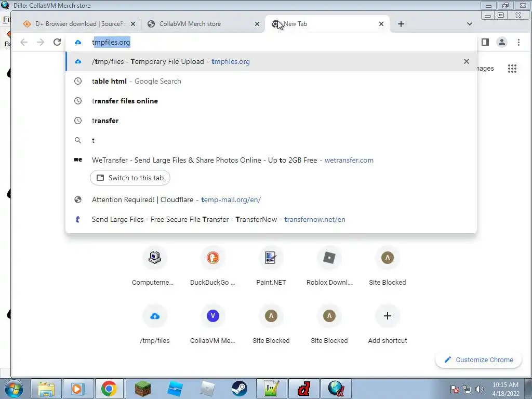Click the Customize Chrome button
The image size is (532, 399).
478,360
